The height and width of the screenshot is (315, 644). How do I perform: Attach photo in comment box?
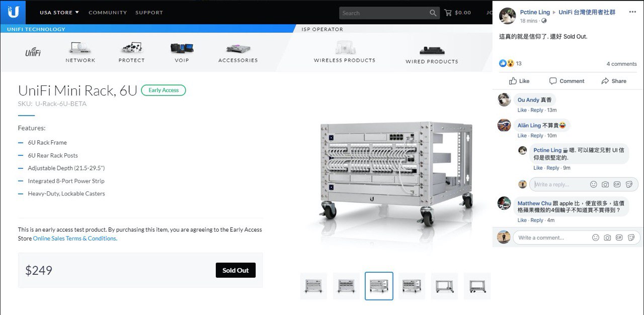click(607, 238)
